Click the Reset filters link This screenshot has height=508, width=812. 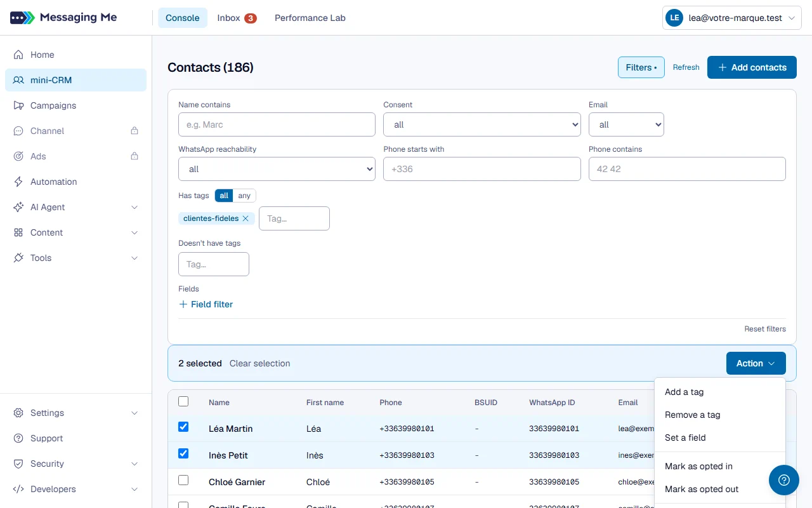765,329
